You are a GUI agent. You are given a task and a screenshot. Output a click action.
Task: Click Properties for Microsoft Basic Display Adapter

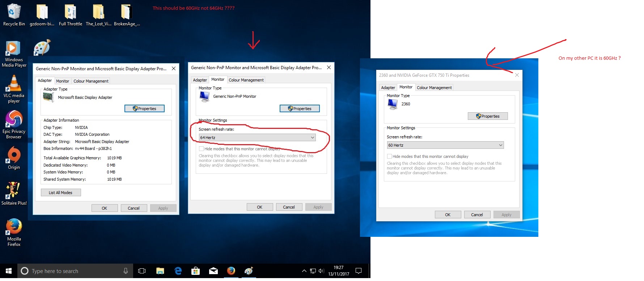click(144, 109)
